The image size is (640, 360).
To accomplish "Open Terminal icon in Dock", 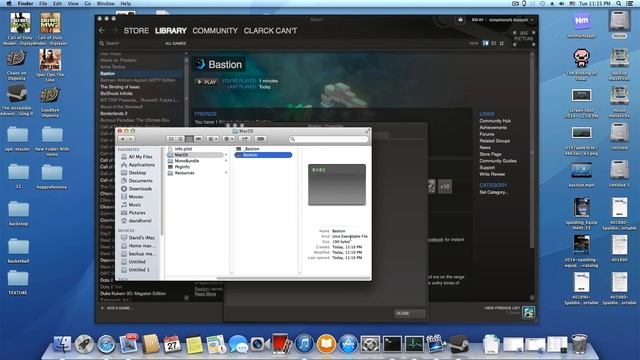I will point(392,344).
